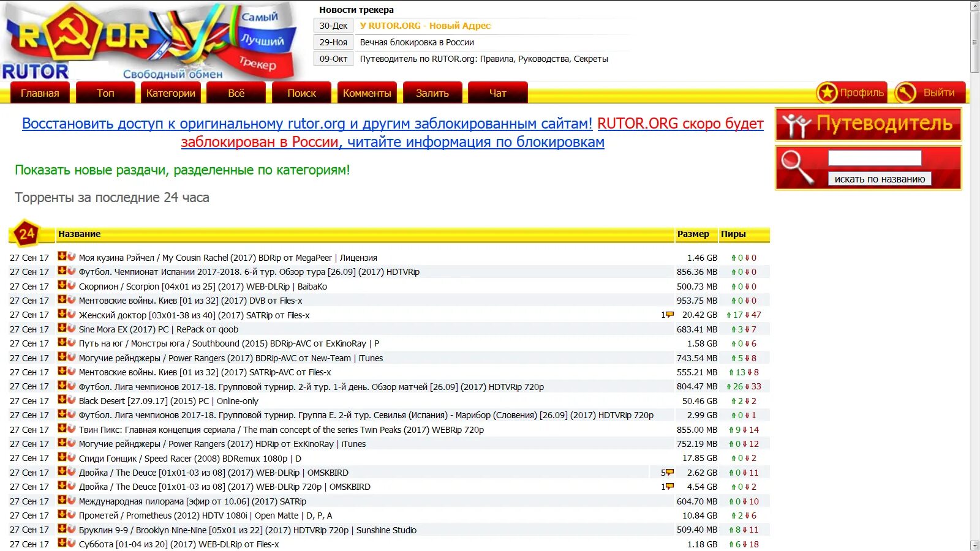Viewport: 980px width, 551px height.
Task: Click the page scrollbar down arrow
Action: 974,545
